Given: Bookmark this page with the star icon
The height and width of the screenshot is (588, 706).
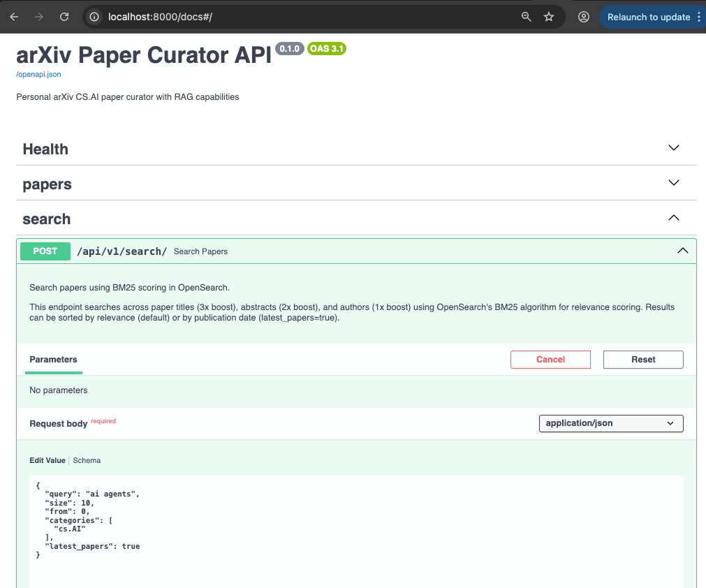Looking at the screenshot, I should [x=548, y=17].
